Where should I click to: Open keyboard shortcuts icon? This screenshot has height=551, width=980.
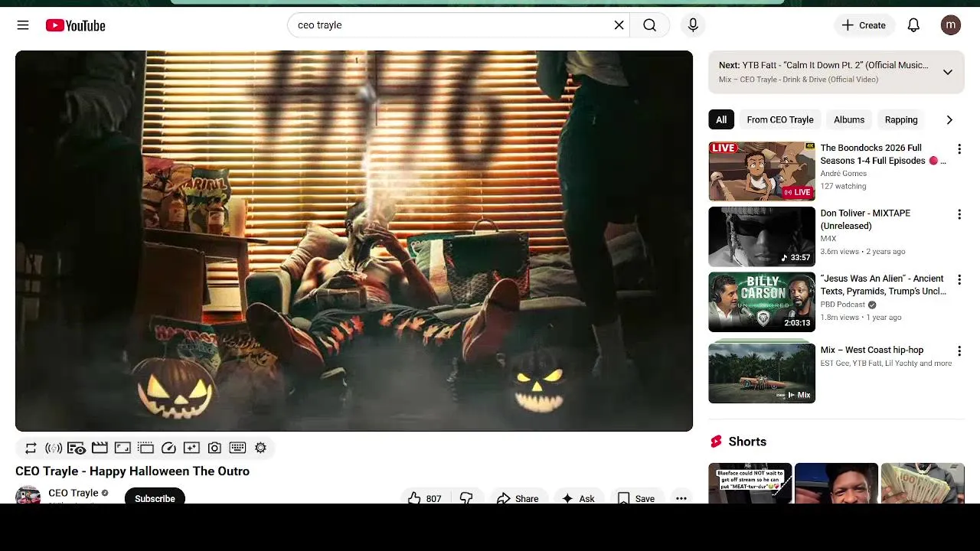(x=237, y=448)
